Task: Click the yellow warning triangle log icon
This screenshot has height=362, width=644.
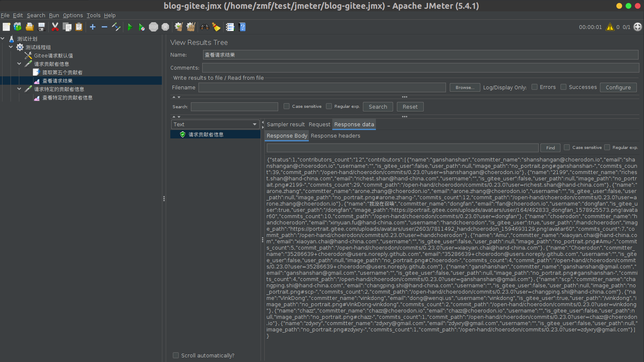Action: point(610,27)
